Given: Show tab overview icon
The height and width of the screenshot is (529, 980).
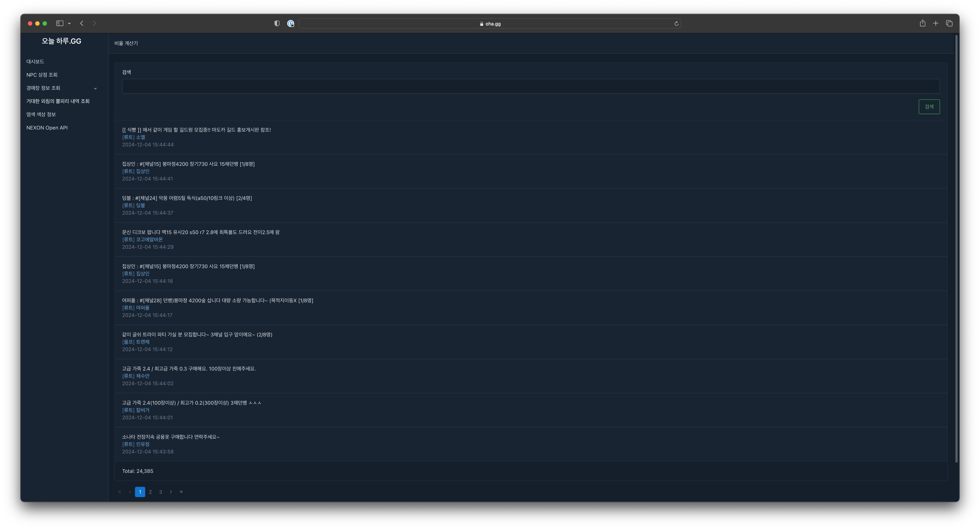Looking at the screenshot, I should click(949, 24).
